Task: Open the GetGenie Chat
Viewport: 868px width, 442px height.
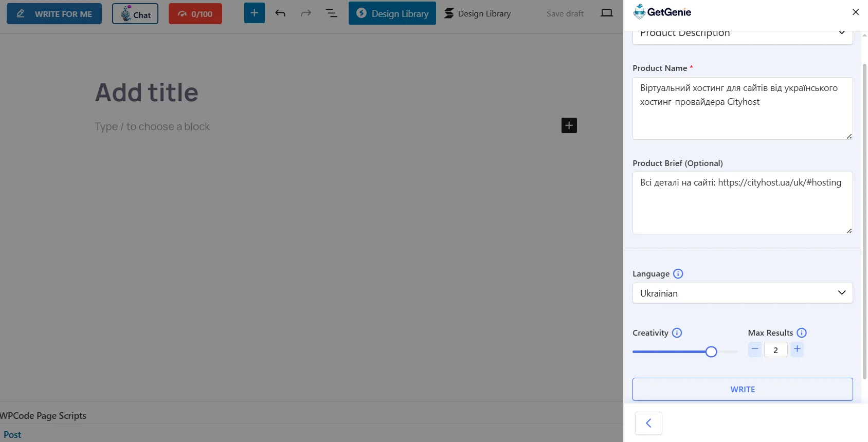Action: click(x=135, y=14)
